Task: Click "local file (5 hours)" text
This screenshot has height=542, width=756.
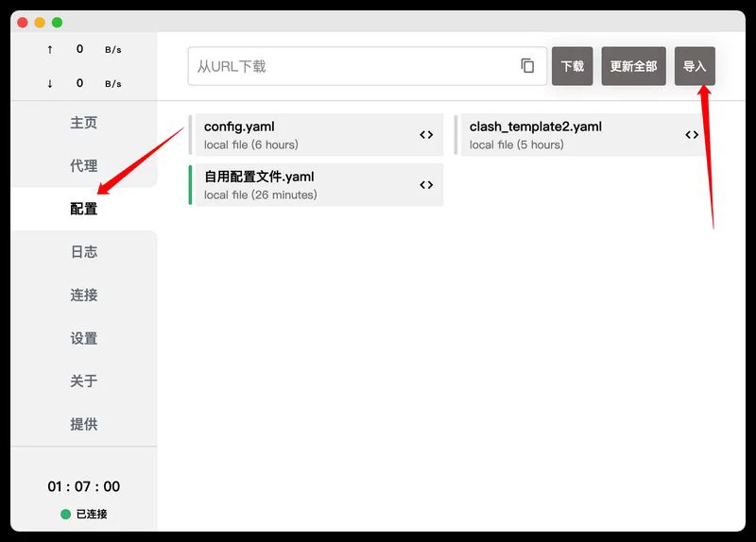Action: (516, 144)
